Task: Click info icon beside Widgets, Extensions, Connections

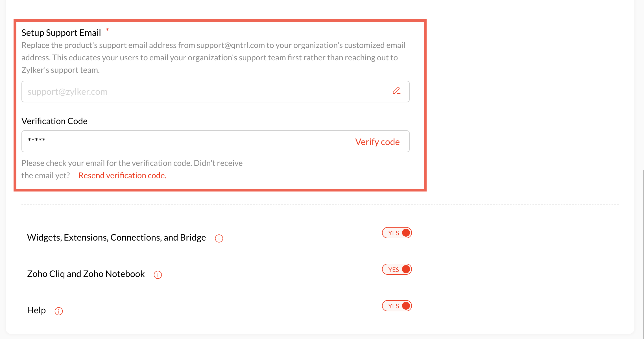Action: coord(219,239)
